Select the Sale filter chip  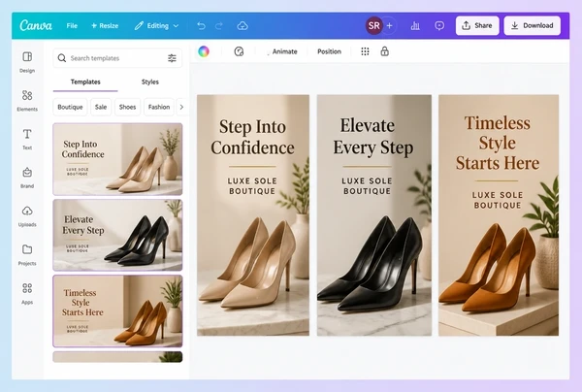pos(101,107)
